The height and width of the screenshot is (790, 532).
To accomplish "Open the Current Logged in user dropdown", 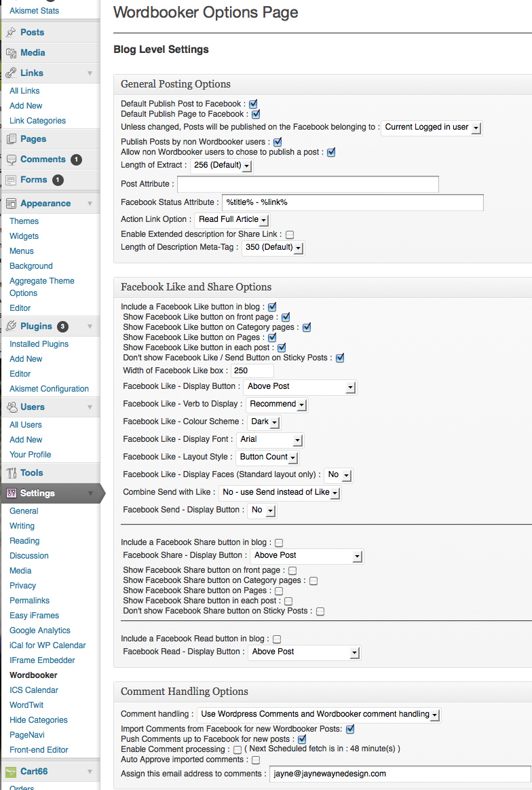I will click(432, 128).
